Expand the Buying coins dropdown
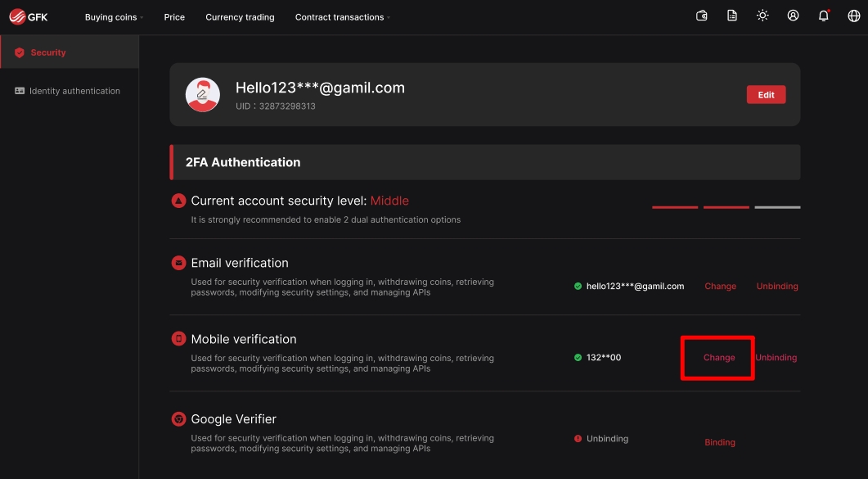 (x=114, y=17)
